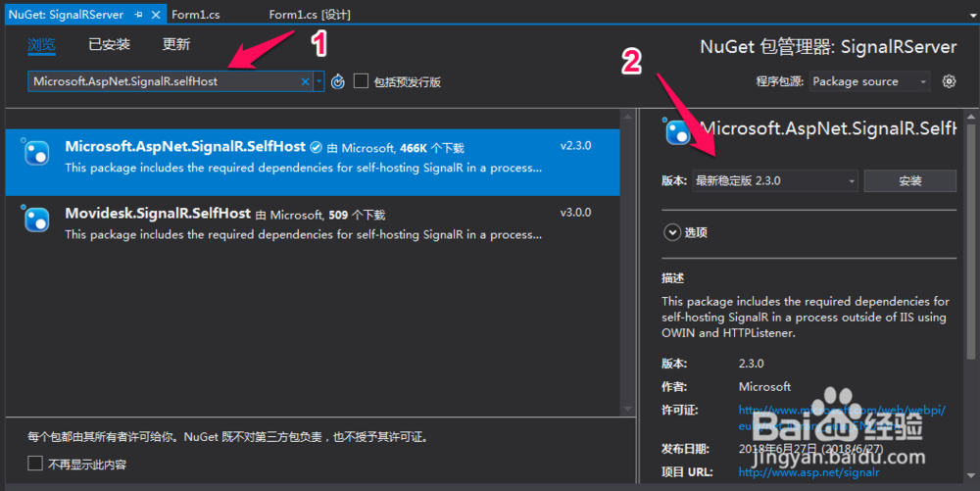Click package list scrollbar down arrow
This screenshot has height=491, width=980.
[627, 410]
